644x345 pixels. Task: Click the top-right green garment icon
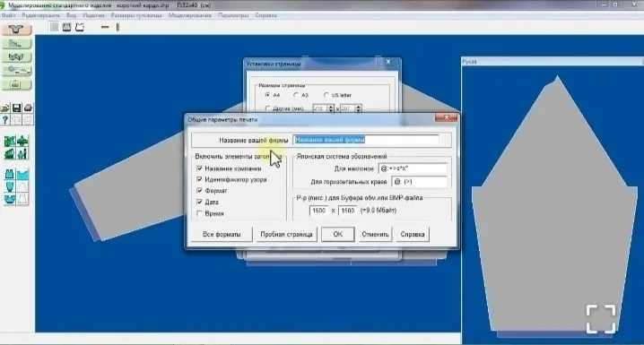coord(22,142)
